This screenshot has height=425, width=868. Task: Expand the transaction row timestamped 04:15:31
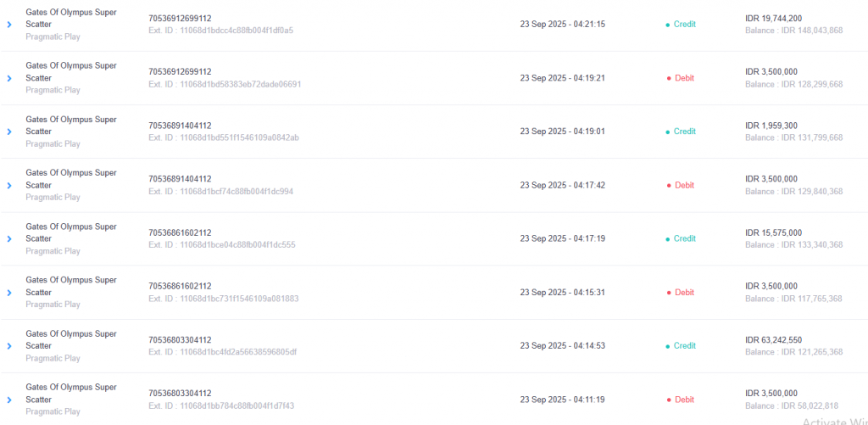click(x=9, y=293)
